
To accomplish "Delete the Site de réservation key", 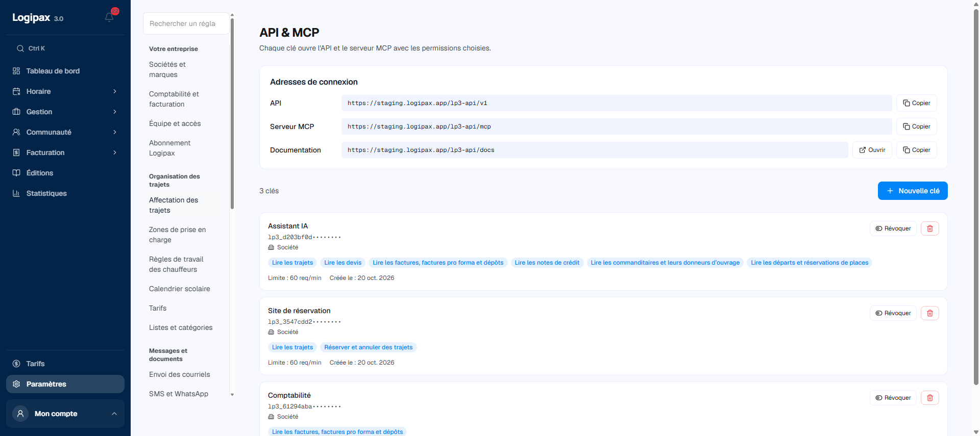I will click(x=929, y=313).
